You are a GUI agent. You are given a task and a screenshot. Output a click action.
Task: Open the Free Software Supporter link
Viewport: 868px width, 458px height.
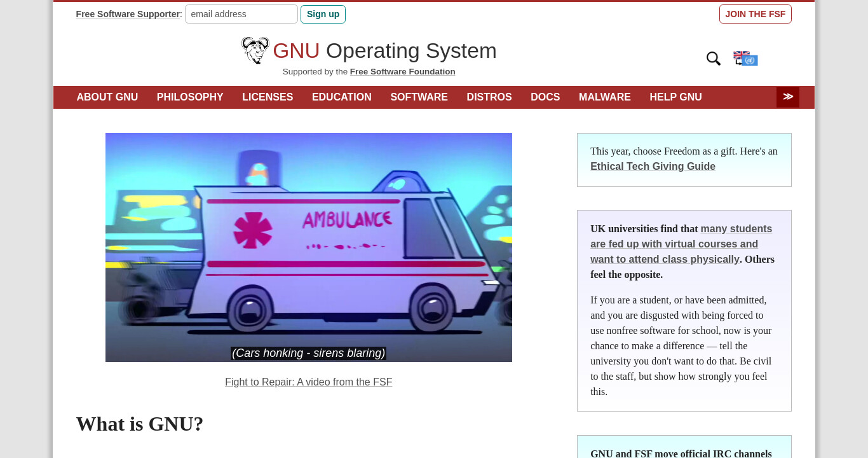click(x=128, y=14)
